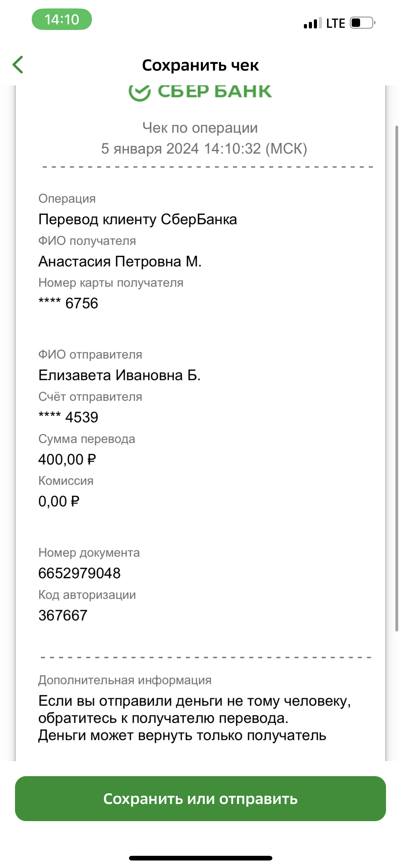Tap the transfer amount 400,00 ₽

(x=67, y=460)
